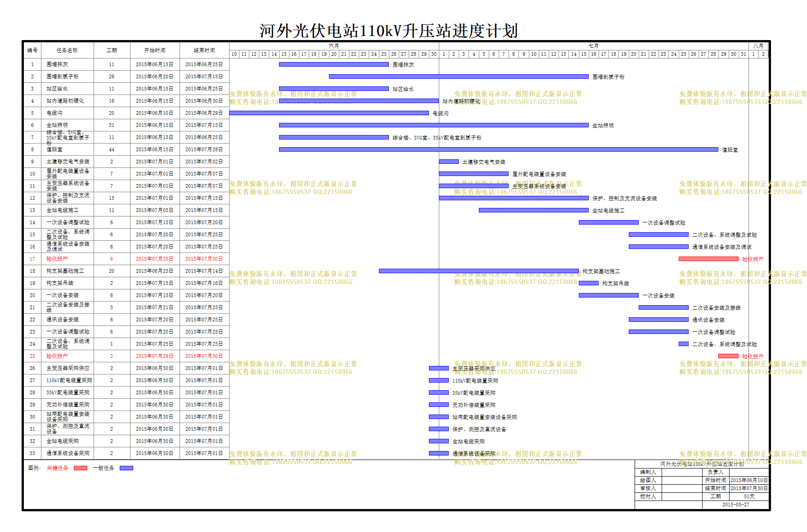
Task: Click 主变压器采购供应 in the task name column
Action: pos(68,368)
